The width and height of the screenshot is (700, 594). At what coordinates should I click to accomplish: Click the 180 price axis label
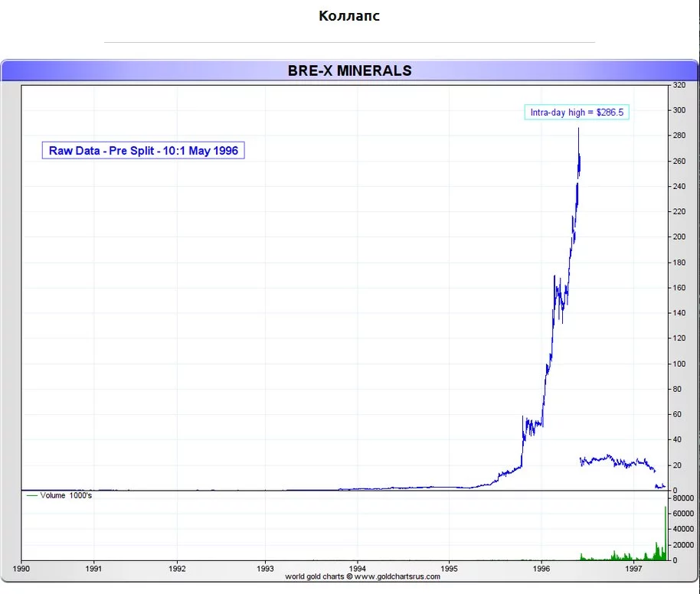[x=679, y=263]
